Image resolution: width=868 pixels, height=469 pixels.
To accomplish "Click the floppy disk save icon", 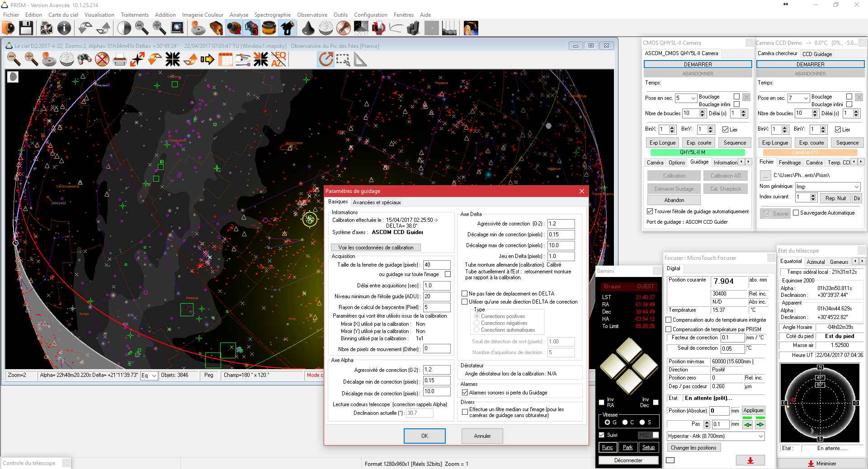I will click(x=26, y=28).
